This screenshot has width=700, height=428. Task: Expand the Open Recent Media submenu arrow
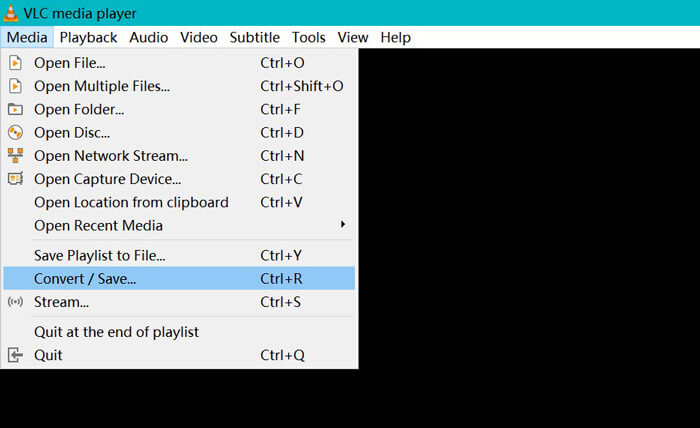(x=343, y=224)
